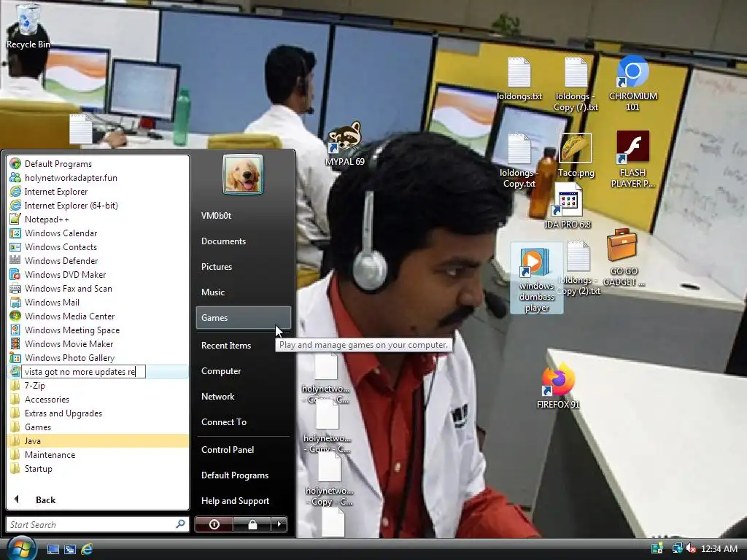747x560 pixels.
Task: Expand the Java folder
Action: pyautogui.click(x=98, y=440)
